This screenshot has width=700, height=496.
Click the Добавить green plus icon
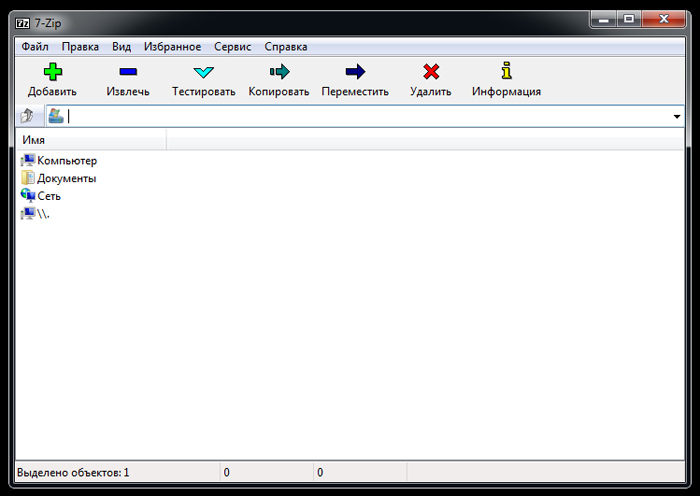click(53, 72)
